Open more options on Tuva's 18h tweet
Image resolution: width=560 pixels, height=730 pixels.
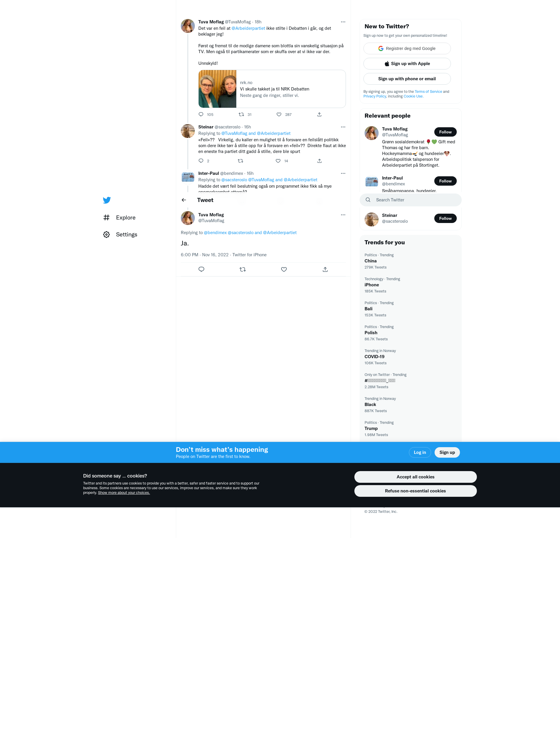coord(343,22)
